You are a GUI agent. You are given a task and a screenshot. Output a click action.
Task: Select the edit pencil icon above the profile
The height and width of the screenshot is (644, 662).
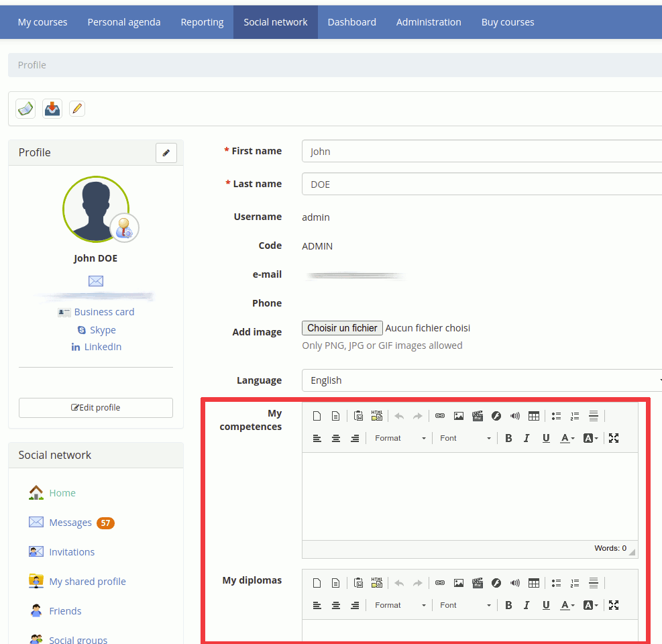pos(166,152)
